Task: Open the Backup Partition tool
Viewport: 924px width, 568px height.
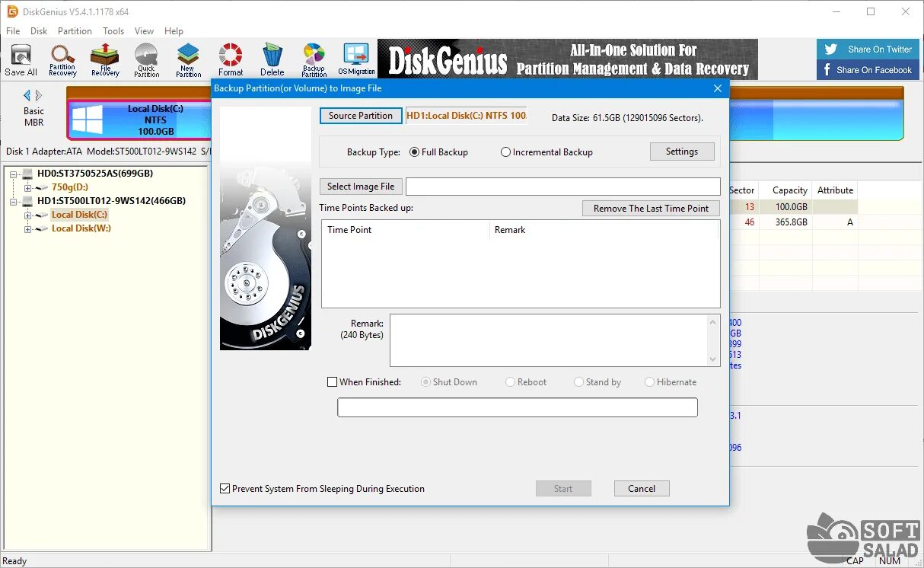Action: point(314,59)
